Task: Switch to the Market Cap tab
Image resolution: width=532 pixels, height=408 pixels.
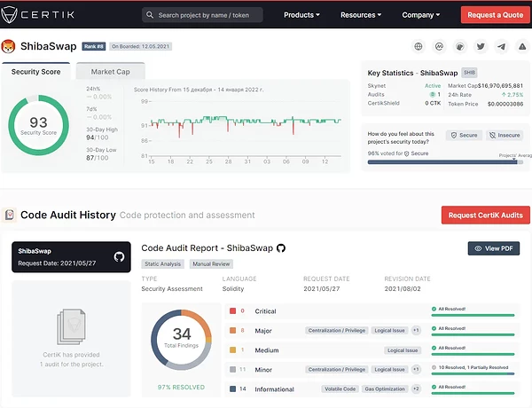Action: [x=111, y=71]
